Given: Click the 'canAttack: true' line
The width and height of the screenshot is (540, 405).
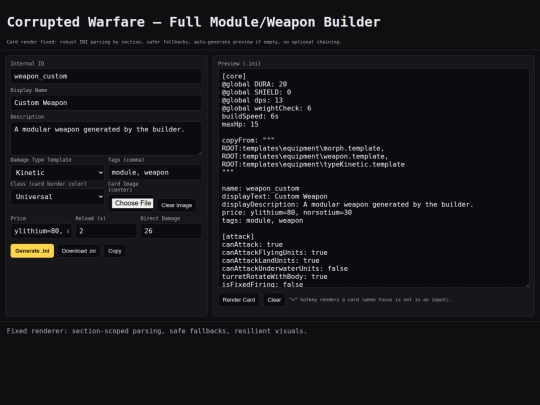Looking at the screenshot, I should click(252, 245).
